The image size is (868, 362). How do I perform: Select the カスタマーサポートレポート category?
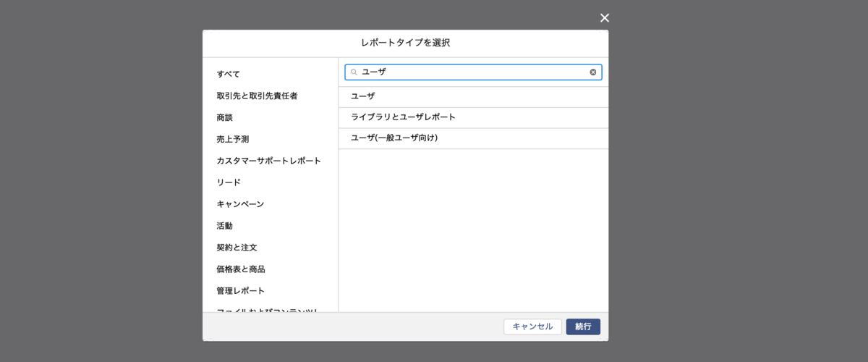[x=268, y=161]
